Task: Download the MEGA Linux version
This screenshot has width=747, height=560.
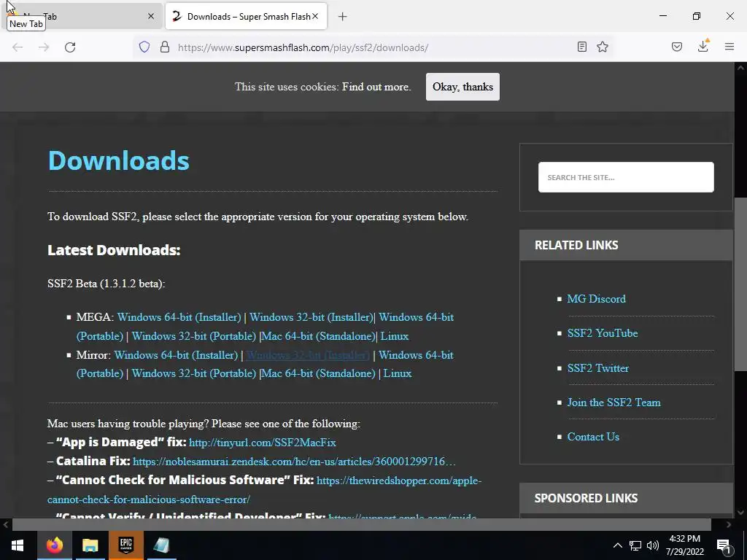Action: point(395,336)
